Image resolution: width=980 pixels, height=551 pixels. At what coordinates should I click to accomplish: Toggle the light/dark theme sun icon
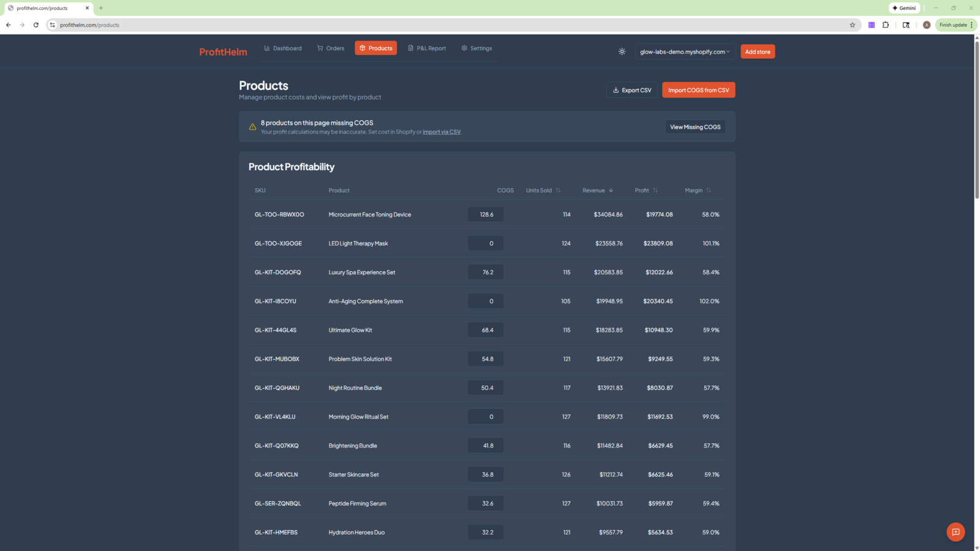pos(622,51)
